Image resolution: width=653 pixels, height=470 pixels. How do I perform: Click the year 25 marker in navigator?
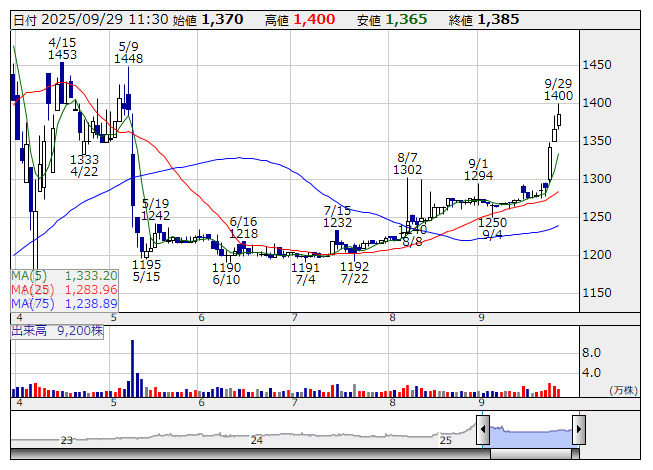(446, 440)
